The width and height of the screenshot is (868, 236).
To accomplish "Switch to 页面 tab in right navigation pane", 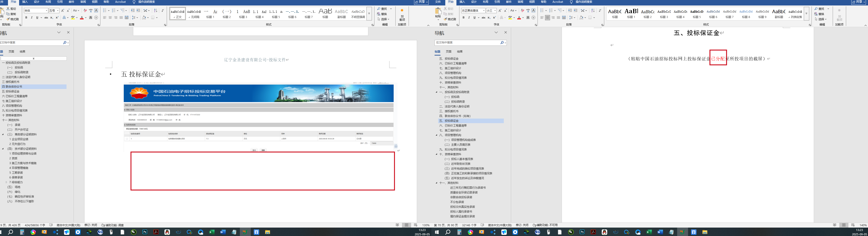I will click(448, 51).
